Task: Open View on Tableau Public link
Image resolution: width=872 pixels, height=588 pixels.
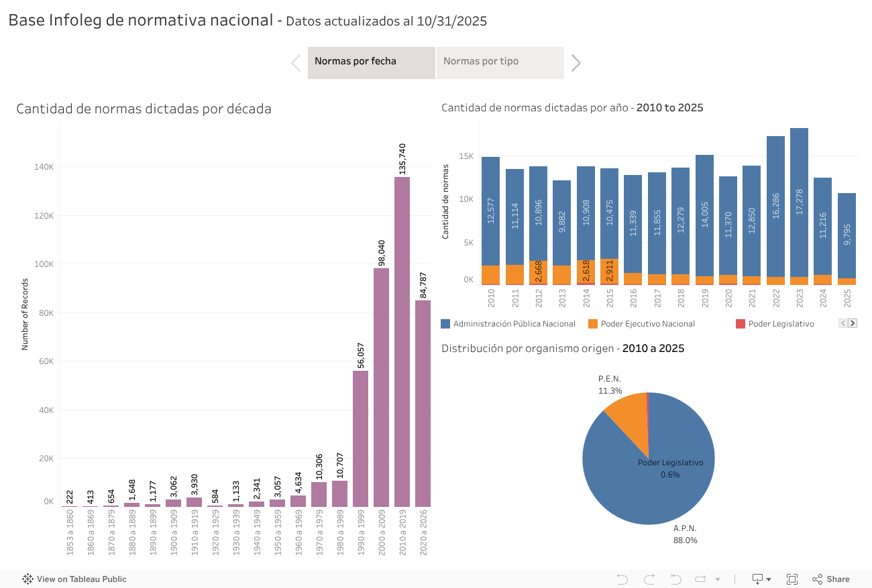Action: [x=74, y=579]
